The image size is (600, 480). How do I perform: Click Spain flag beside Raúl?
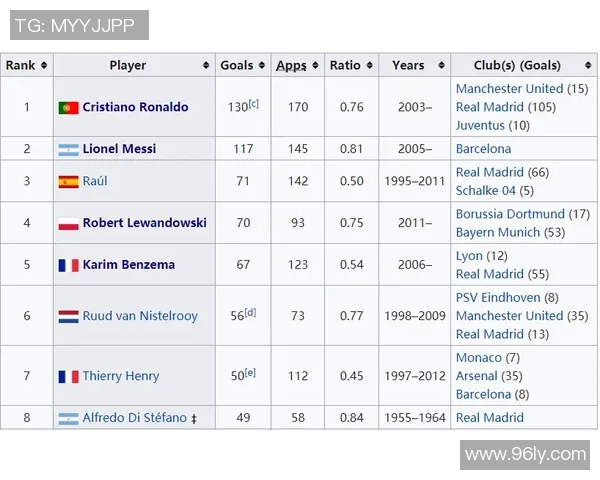68,182
